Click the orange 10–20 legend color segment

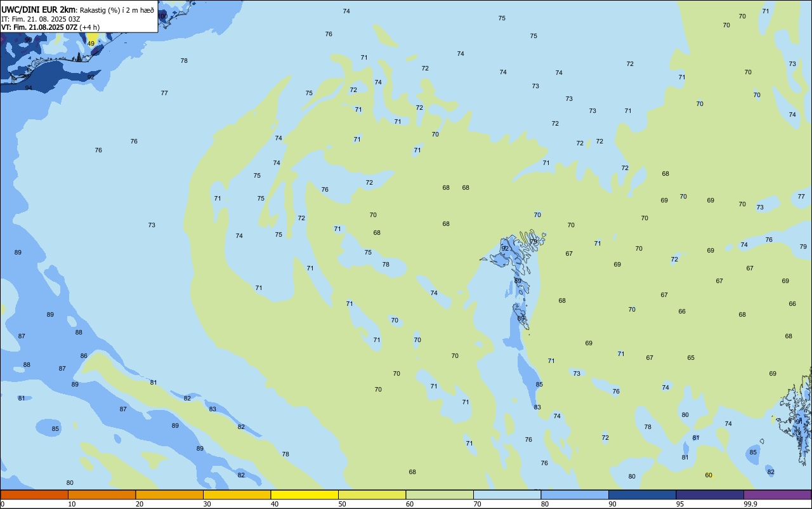pyautogui.click(x=102, y=494)
